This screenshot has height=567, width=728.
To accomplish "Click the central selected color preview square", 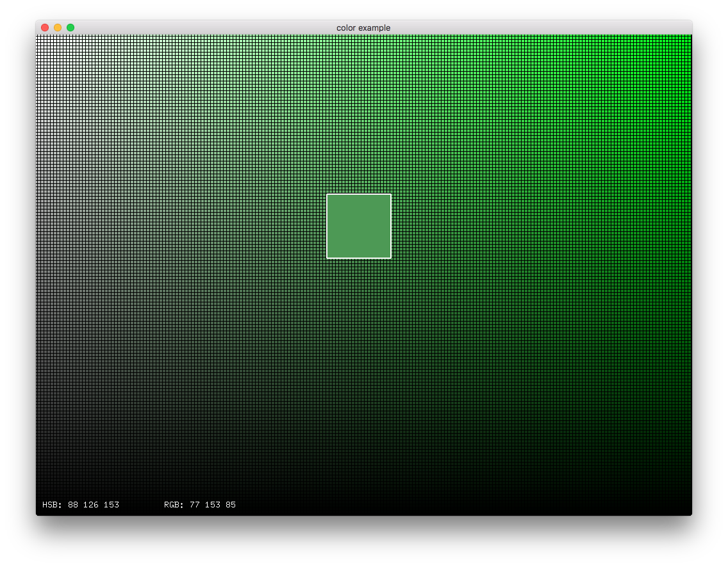I will point(359,226).
